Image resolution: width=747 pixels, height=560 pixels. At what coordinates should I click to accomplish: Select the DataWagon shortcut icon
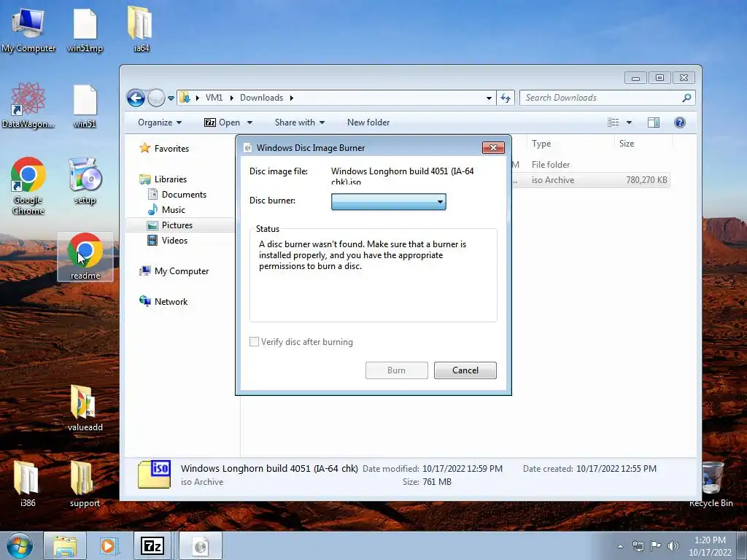(x=28, y=105)
